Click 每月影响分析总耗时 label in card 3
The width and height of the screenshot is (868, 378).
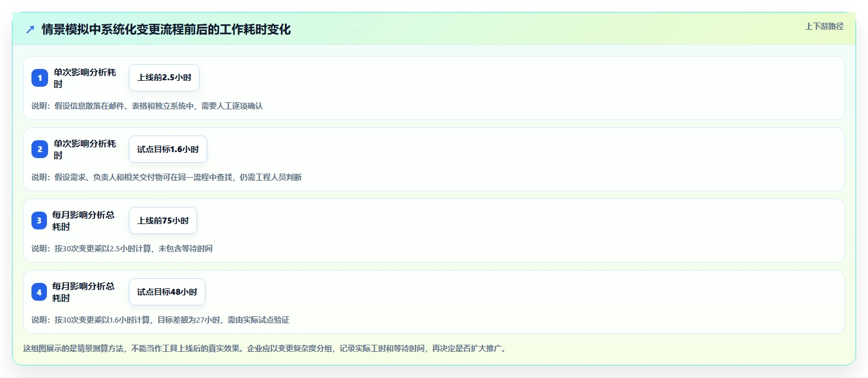pos(84,220)
